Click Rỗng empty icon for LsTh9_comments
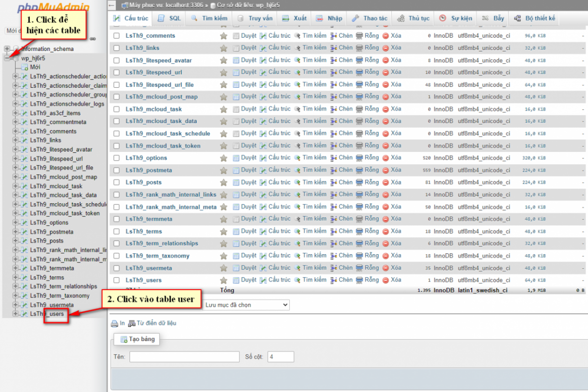 pyautogui.click(x=359, y=36)
